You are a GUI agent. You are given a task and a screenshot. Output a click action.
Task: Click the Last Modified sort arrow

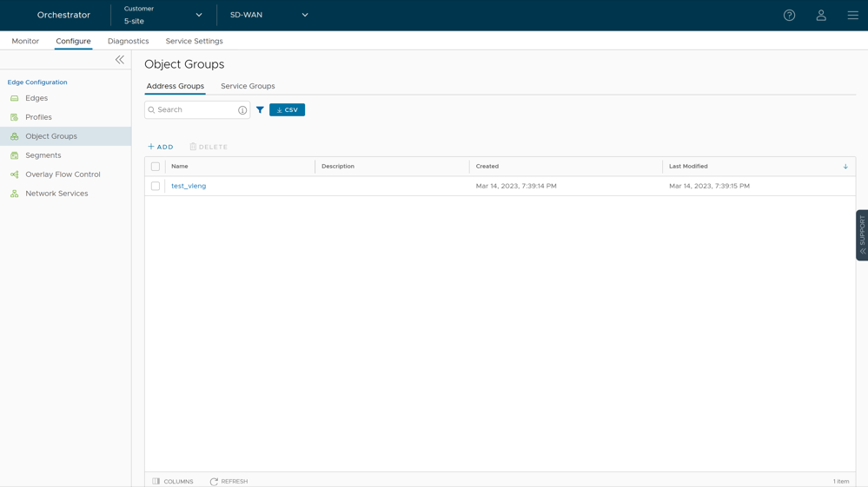845,167
